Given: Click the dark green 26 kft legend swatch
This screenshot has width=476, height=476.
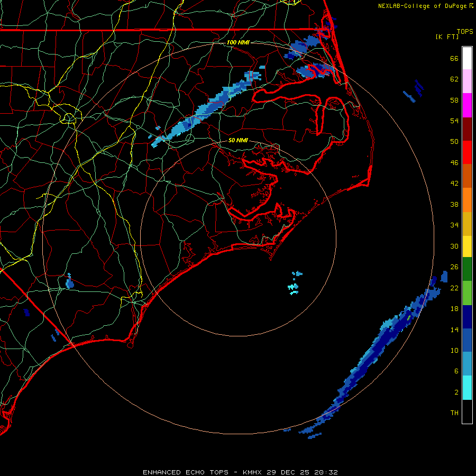Looking at the screenshot, I should tap(467, 269).
